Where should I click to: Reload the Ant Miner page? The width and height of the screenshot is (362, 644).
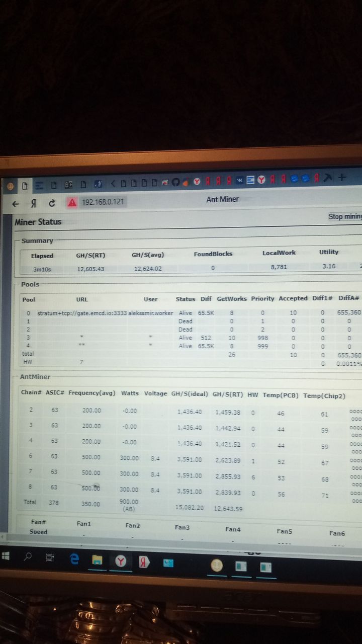point(52,203)
